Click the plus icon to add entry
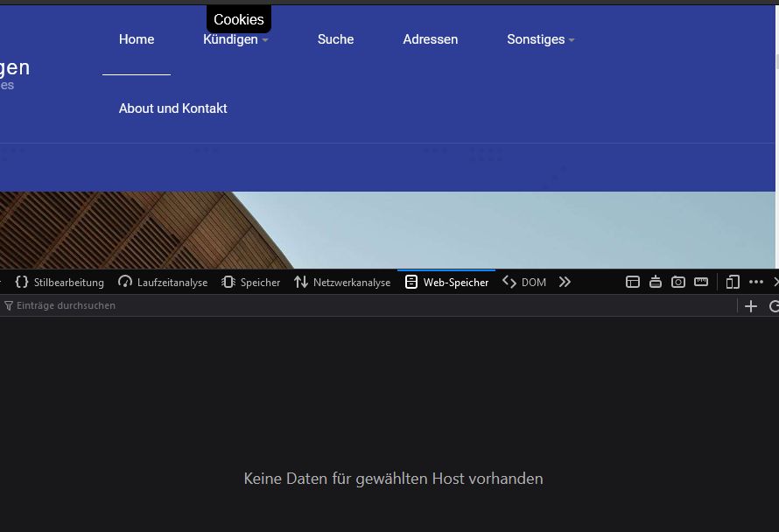The width and height of the screenshot is (779, 532). (750, 306)
